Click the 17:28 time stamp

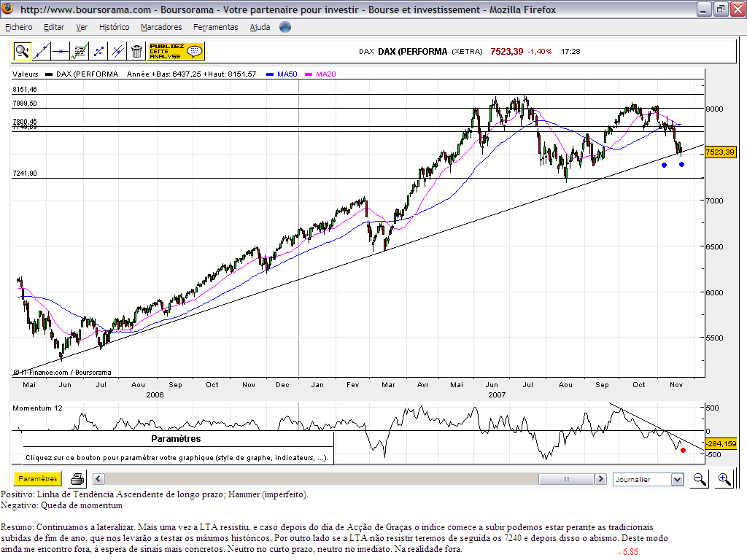(570, 52)
